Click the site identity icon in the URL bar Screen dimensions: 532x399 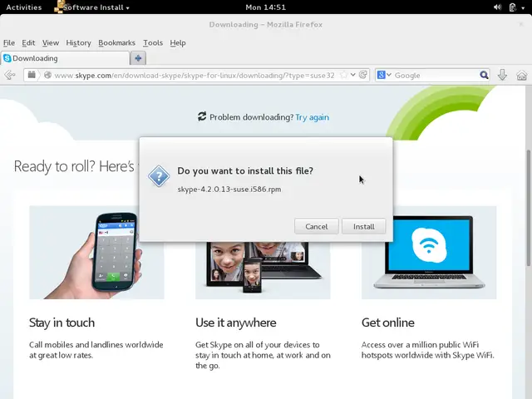click(x=48, y=75)
